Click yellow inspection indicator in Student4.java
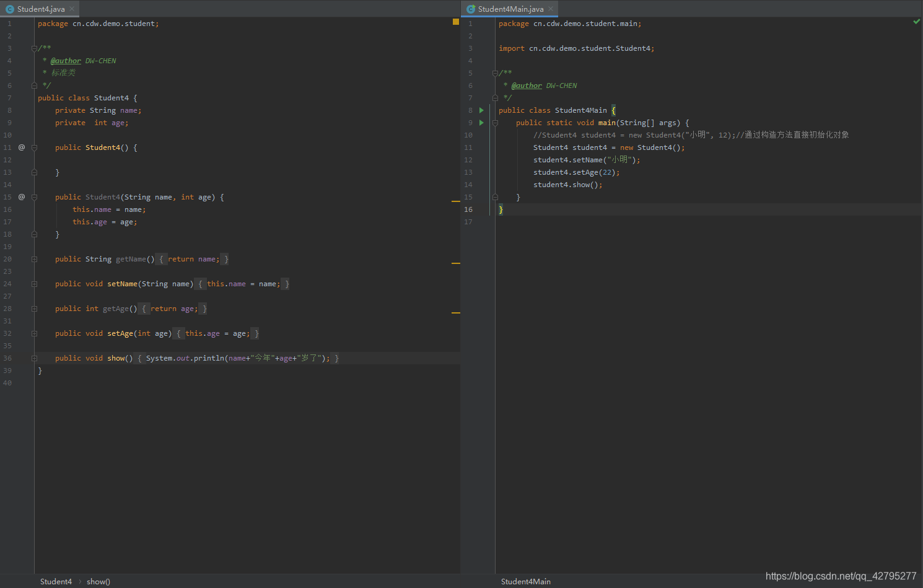This screenshot has height=588, width=923. coord(456,22)
